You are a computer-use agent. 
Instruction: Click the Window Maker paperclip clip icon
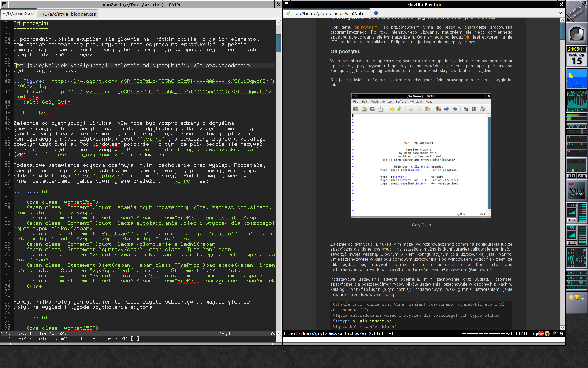click(x=576, y=11)
